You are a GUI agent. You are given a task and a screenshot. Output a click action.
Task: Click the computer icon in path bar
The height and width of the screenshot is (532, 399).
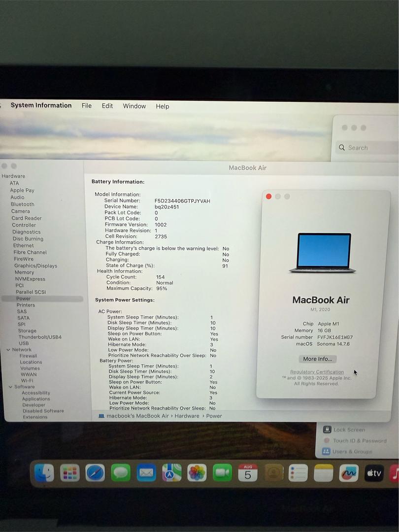pyautogui.click(x=101, y=416)
